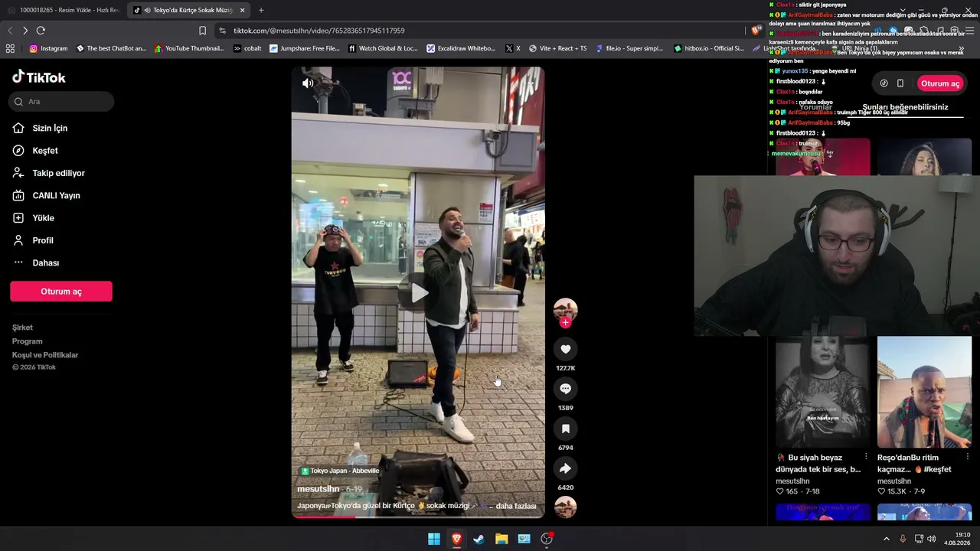Like the video with 127.7K likes
The width and height of the screenshot is (980, 551).
click(565, 349)
